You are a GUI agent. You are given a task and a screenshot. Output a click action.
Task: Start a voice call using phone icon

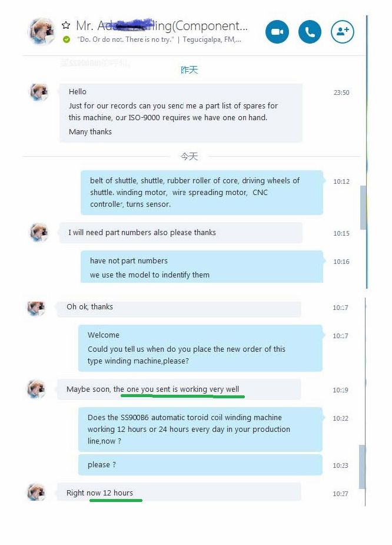coord(310,32)
